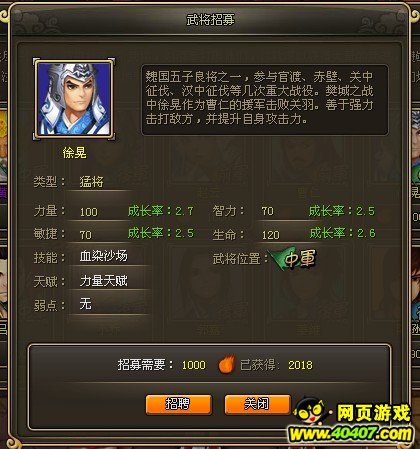Click the 武将招募 dialog title
This screenshot has width=420, height=449.
(210, 20)
